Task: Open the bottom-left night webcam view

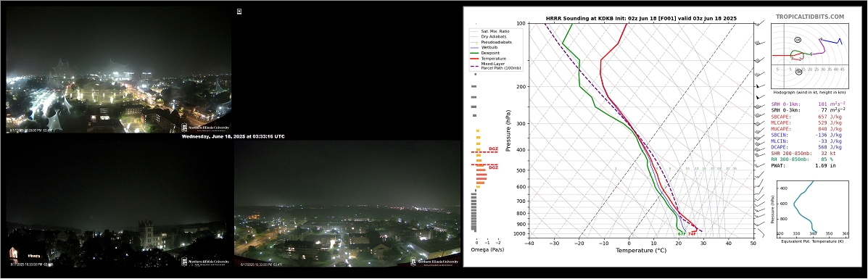Action: pos(118,203)
